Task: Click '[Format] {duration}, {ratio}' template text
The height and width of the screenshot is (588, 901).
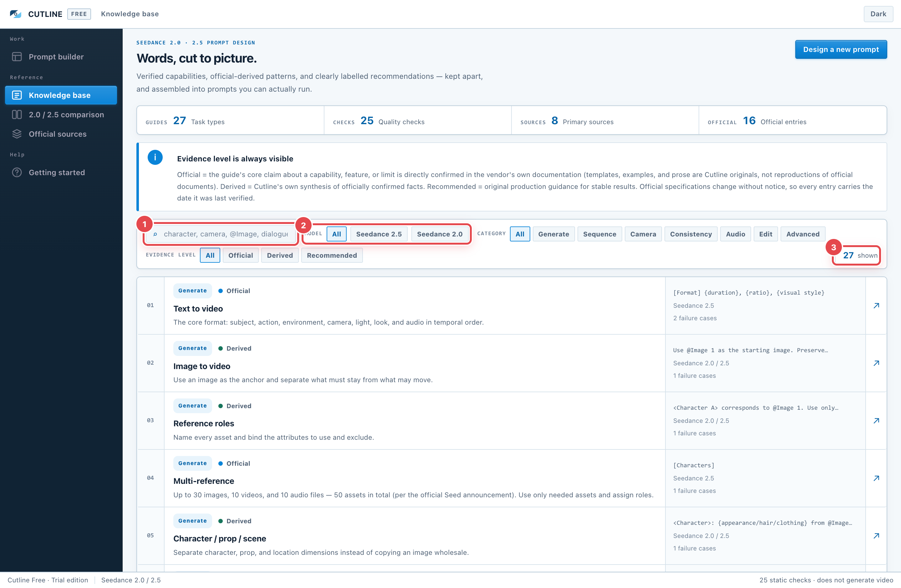Action: (x=748, y=293)
